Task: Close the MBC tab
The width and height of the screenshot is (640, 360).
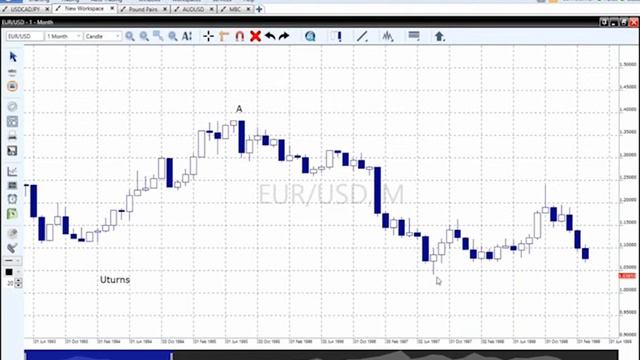Action: click(x=248, y=9)
